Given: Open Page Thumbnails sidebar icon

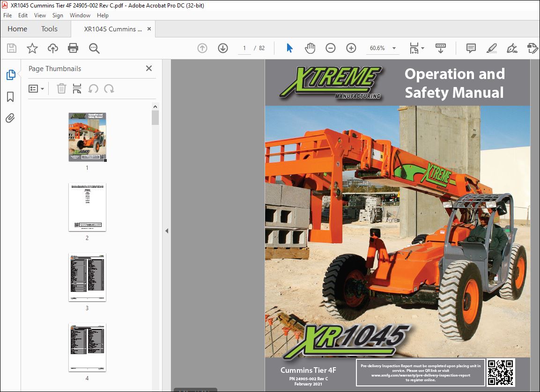Looking at the screenshot, I should tap(11, 75).
